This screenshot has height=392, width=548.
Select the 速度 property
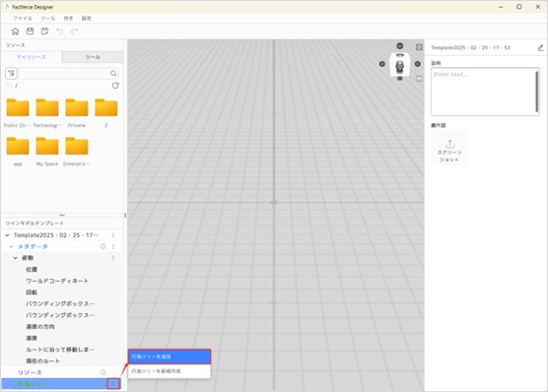[32, 338]
